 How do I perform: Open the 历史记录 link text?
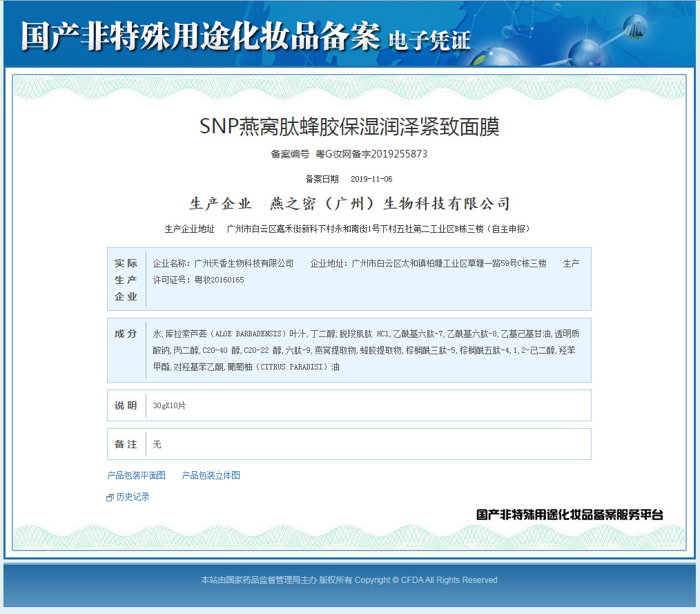tap(133, 497)
